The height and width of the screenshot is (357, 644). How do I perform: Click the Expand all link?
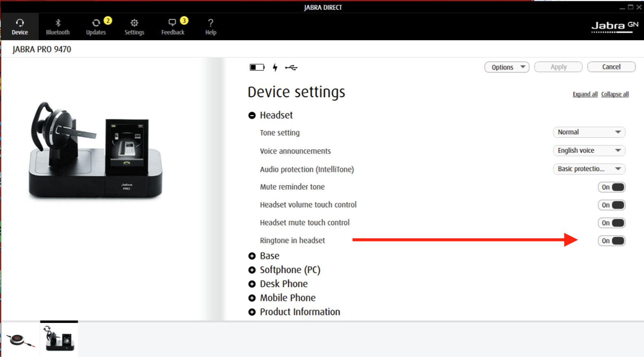585,94
